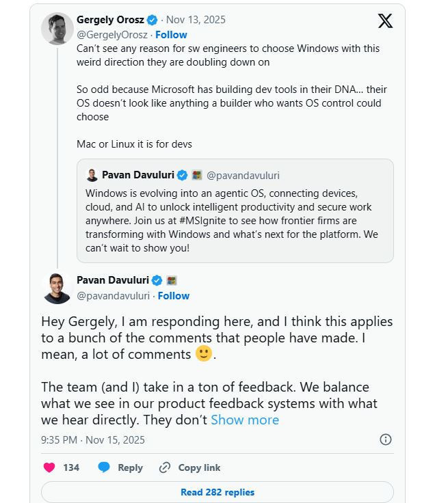
Task: Open the @GergelyOrosz handle link
Action: [x=112, y=34]
